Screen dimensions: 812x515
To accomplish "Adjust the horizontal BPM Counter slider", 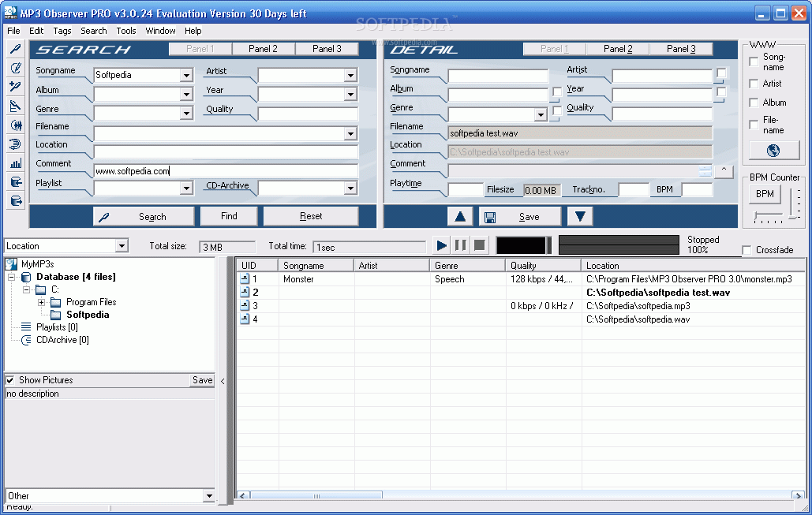I will coord(768,218).
